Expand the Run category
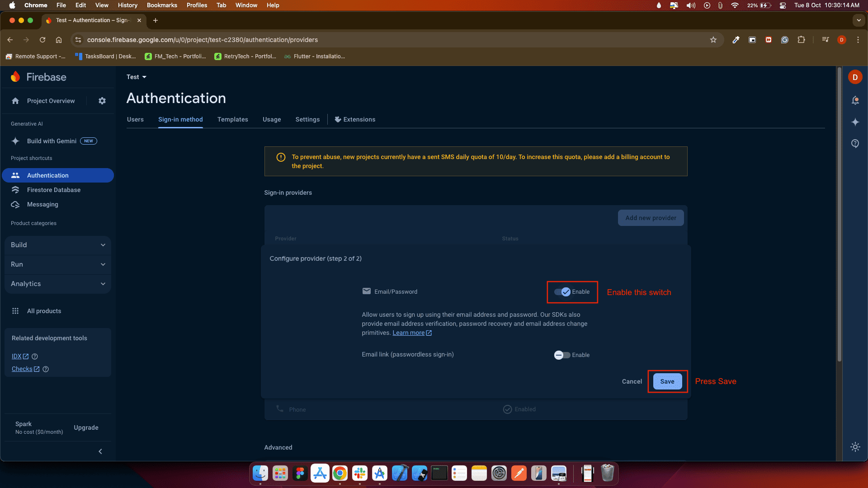This screenshot has height=488, width=868. [58, 264]
